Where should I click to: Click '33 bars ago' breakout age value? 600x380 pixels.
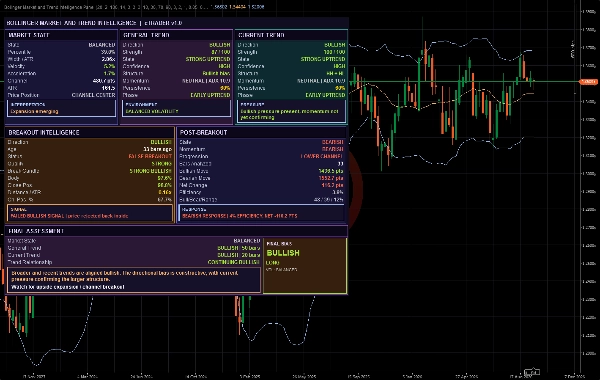157,149
